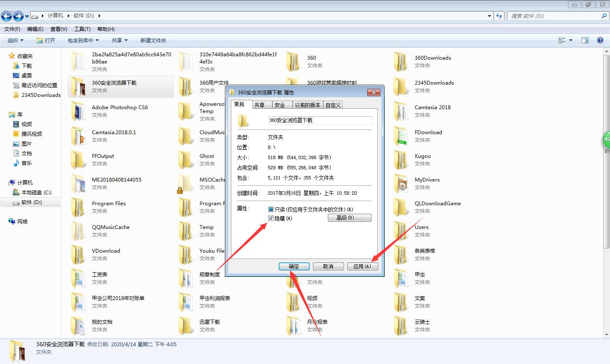Select 网络 in the navigation pane
The image size is (610, 364).
[x=22, y=221]
